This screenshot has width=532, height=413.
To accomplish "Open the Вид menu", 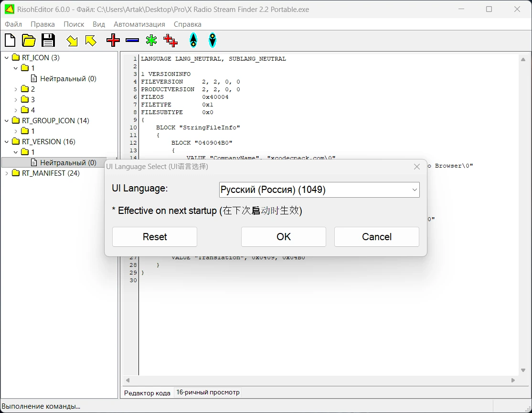I will [99, 24].
